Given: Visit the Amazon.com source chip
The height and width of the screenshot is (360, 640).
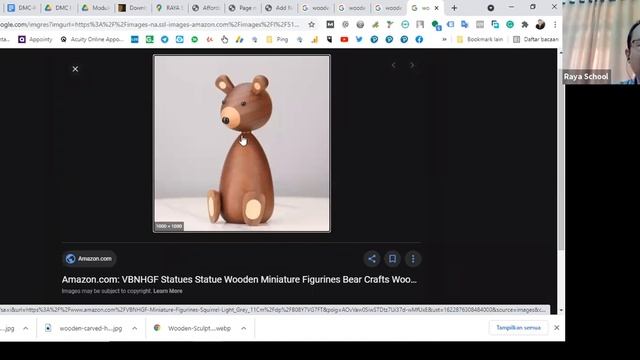Looking at the screenshot, I should (89, 259).
